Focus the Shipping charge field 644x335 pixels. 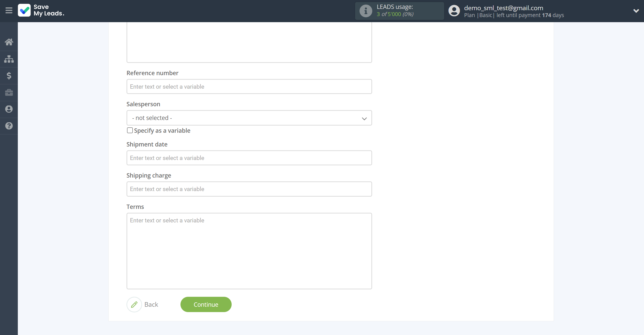click(x=249, y=189)
